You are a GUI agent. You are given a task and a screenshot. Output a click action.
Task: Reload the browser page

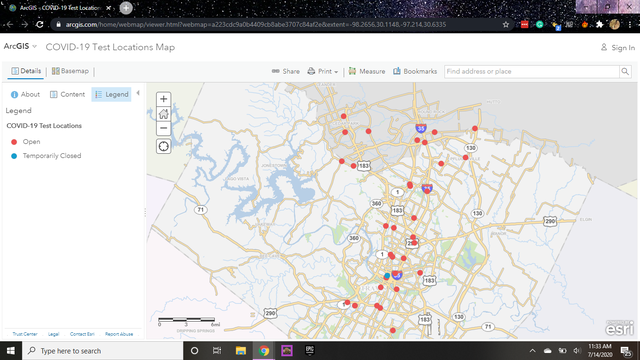coord(40,24)
